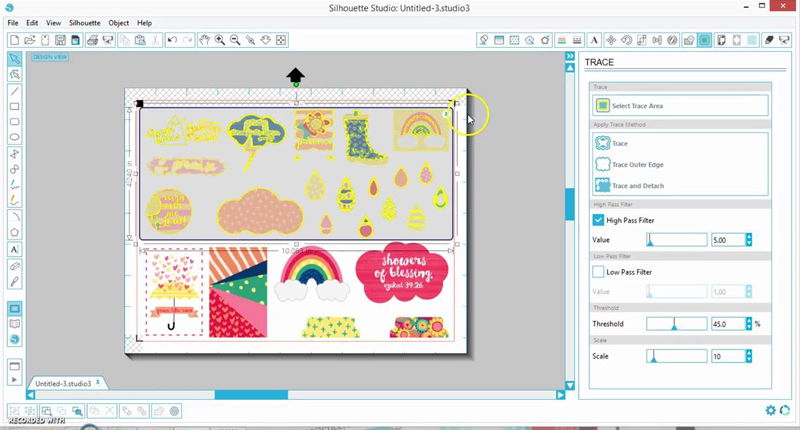Viewport: 800px width, 430px height.
Task: Click Select Trace Area button
Action: [680, 106]
